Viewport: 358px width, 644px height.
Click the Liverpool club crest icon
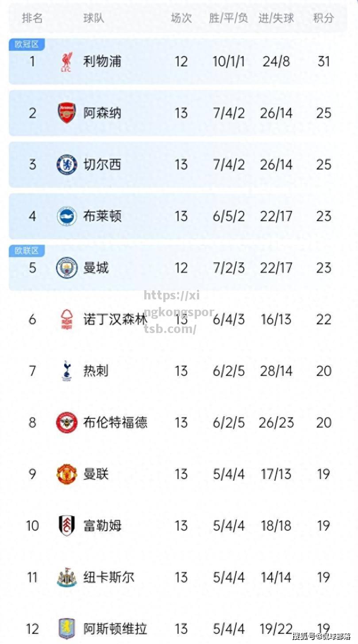pos(67,61)
